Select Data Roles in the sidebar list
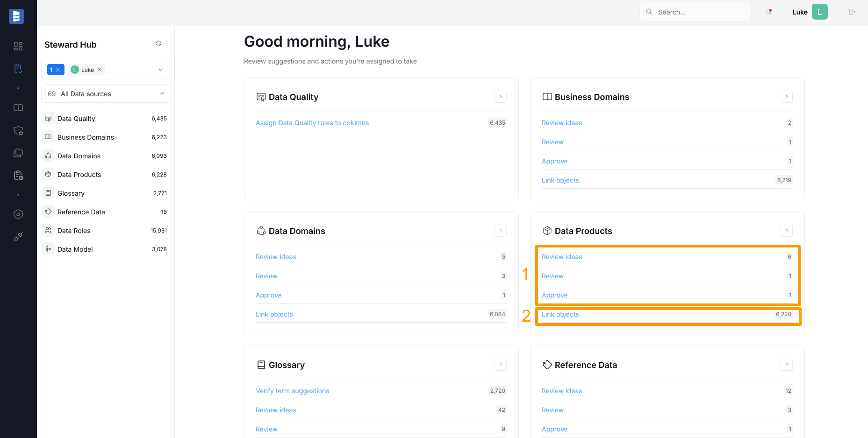The image size is (868, 438). click(x=74, y=231)
